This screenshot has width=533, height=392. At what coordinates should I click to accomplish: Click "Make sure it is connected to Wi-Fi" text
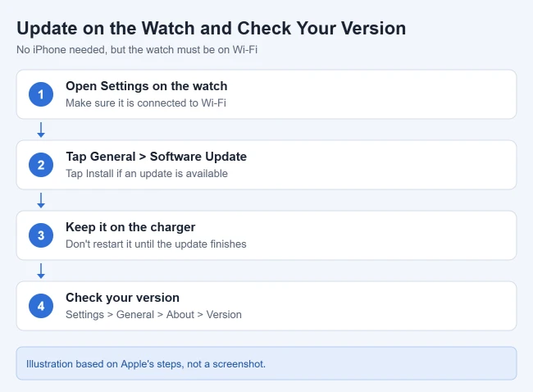pos(146,103)
